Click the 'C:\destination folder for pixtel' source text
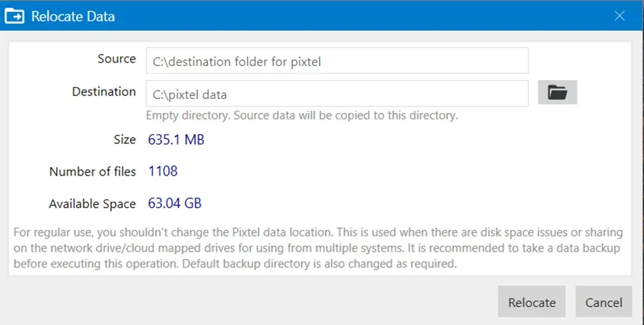 tap(236, 61)
